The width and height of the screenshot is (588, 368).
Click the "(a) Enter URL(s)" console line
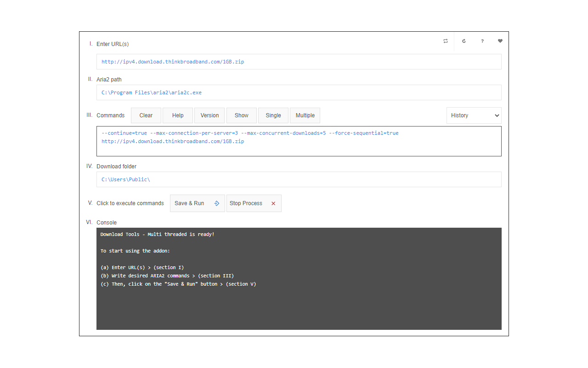point(142,267)
